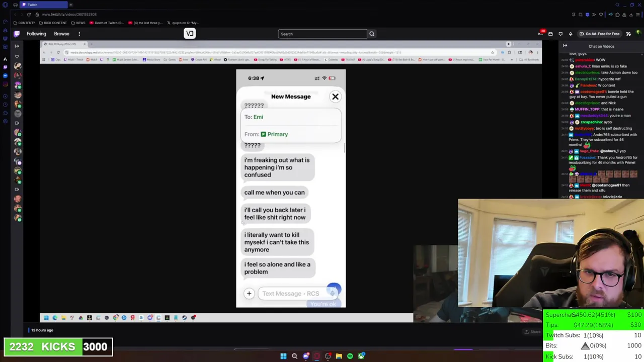Click the snapshot icon in browser toolbar

click(x=580, y=15)
